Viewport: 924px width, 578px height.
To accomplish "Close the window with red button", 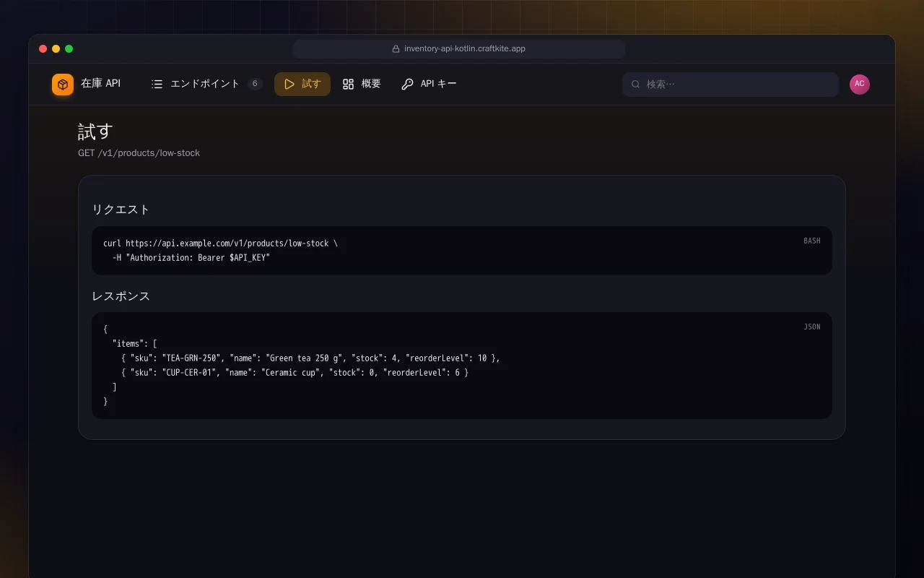I will click(x=43, y=49).
